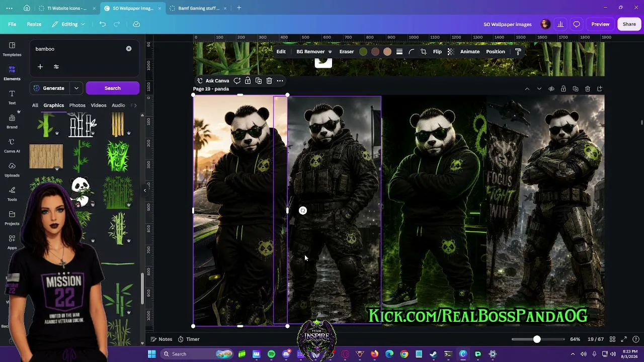
Task: Add attachment with the plus icon in search
Action: (x=40, y=67)
